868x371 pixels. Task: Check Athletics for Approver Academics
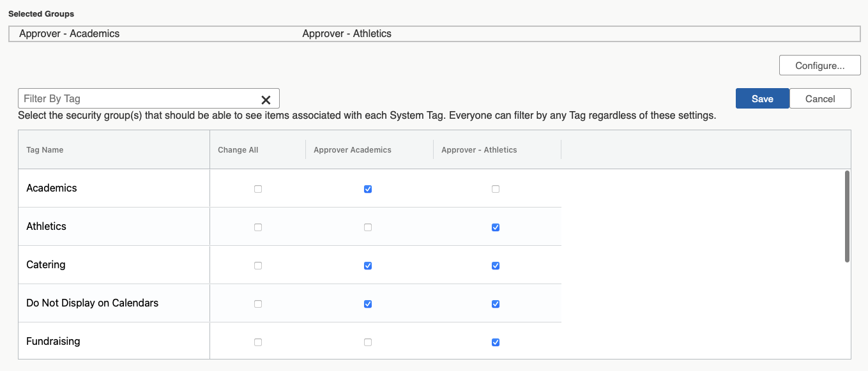coord(367,227)
